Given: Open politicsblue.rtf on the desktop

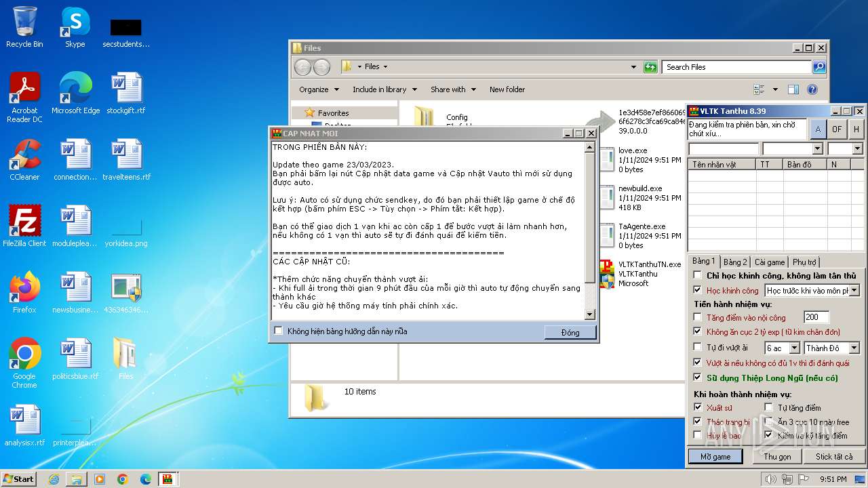Looking at the screenshot, I should [x=75, y=359].
